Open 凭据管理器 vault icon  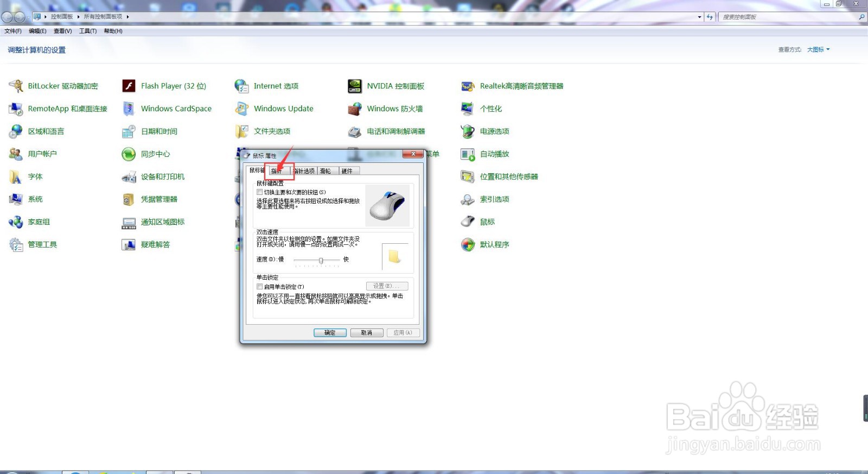click(129, 199)
